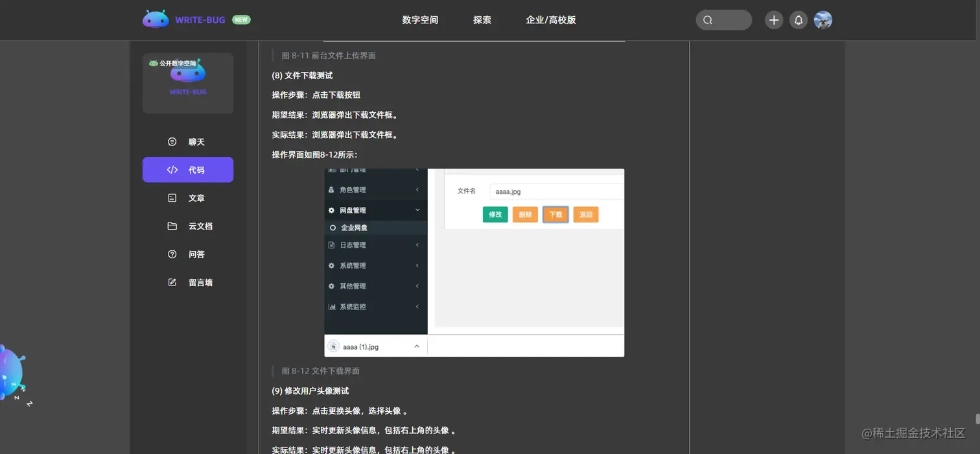Open the 云文档 cloud docs folder icon
The height and width of the screenshot is (454, 980).
pos(172,226)
